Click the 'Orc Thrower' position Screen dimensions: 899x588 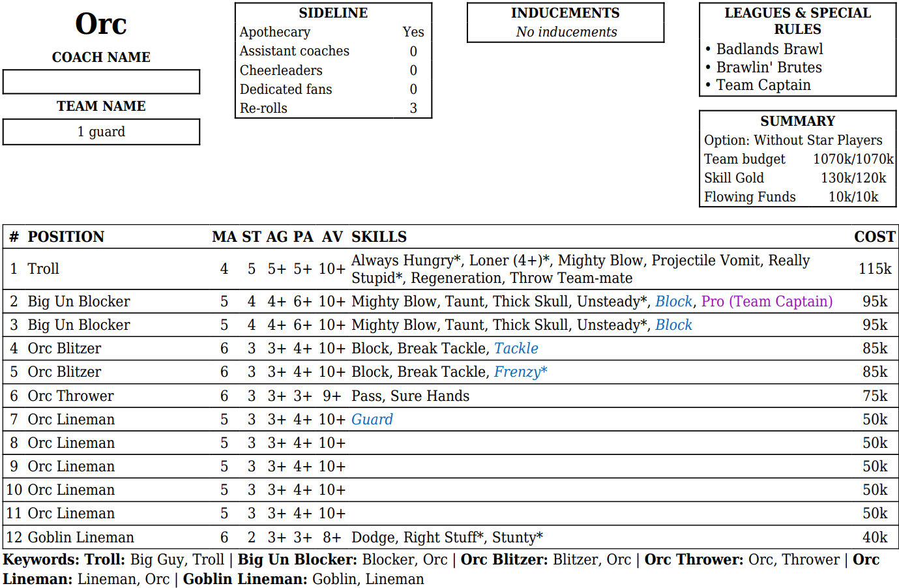click(x=70, y=396)
